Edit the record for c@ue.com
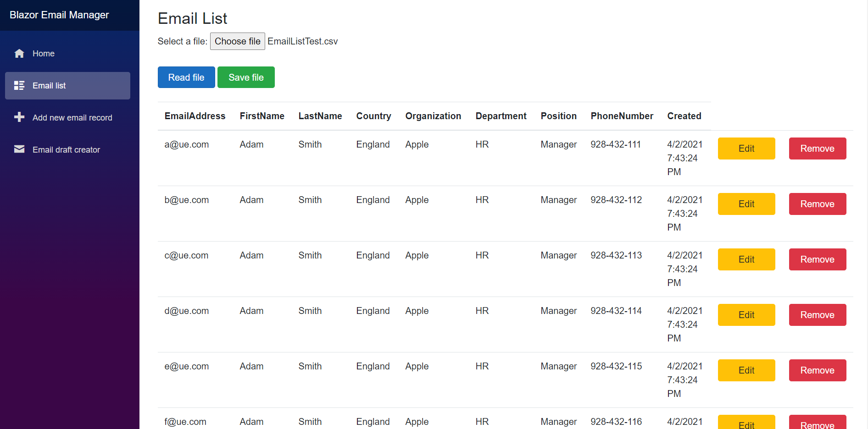The width and height of the screenshot is (868, 429). (746, 259)
